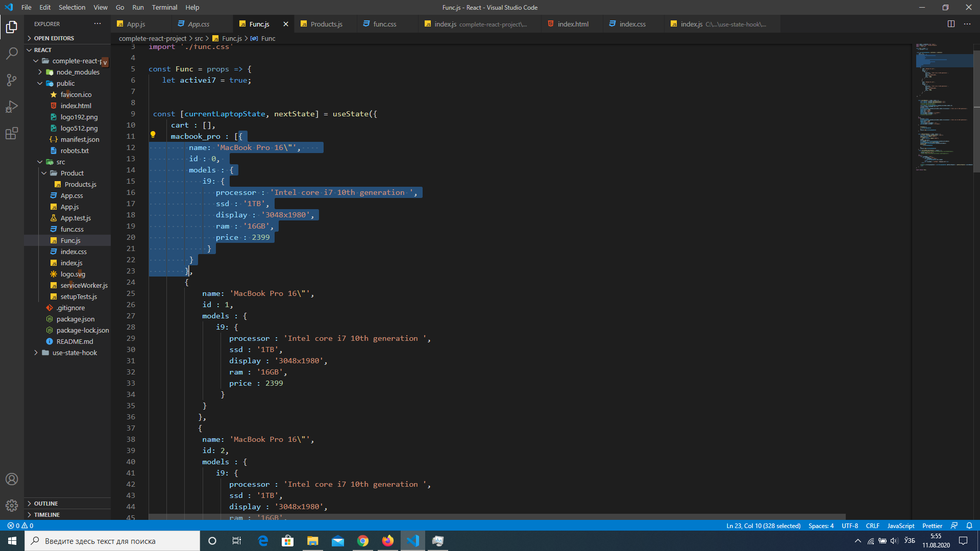
Task: Open the Search view in activity bar
Action: [12, 53]
